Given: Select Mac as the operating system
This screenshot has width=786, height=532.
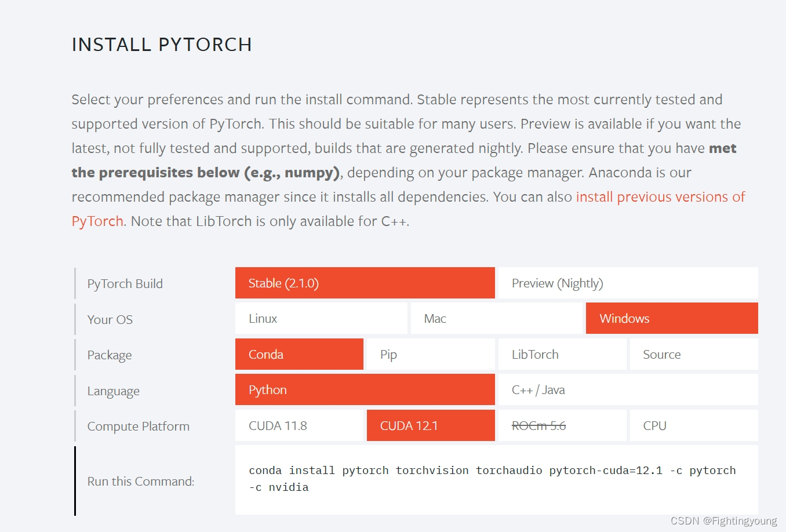Looking at the screenshot, I should tap(496, 318).
